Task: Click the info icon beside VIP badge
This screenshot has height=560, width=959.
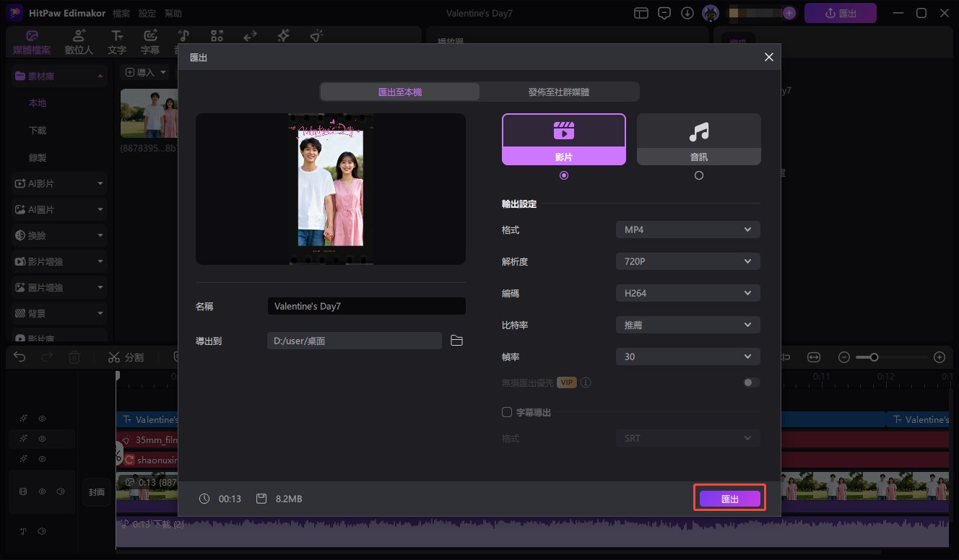Action: pyautogui.click(x=586, y=382)
